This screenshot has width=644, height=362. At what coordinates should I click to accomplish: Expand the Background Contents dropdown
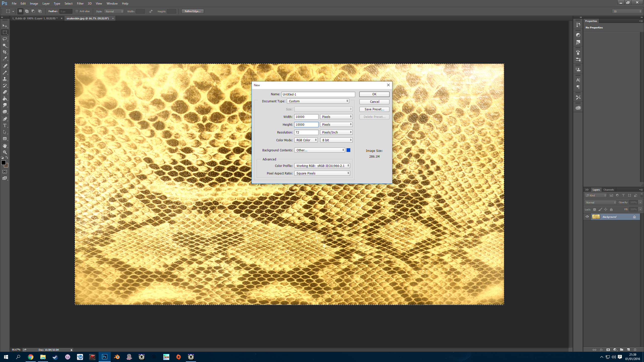pos(319,150)
